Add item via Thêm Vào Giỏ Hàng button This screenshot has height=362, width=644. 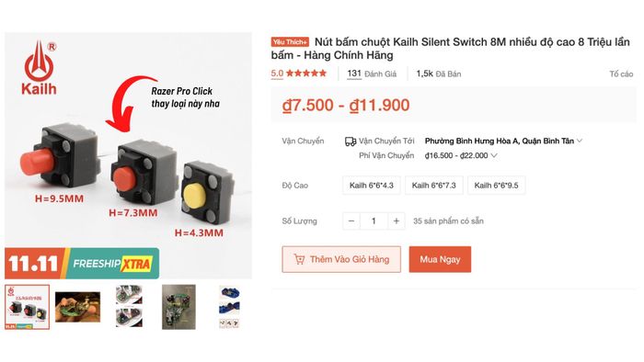pyautogui.click(x=341, y=259)
